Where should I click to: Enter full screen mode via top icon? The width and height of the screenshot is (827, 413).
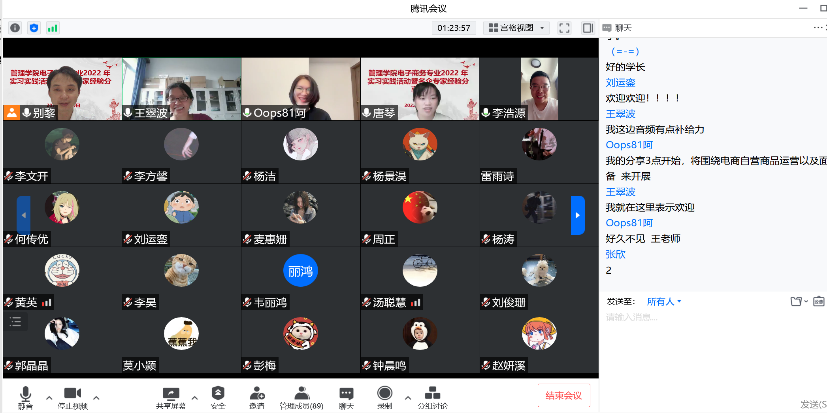coord(564,28)
